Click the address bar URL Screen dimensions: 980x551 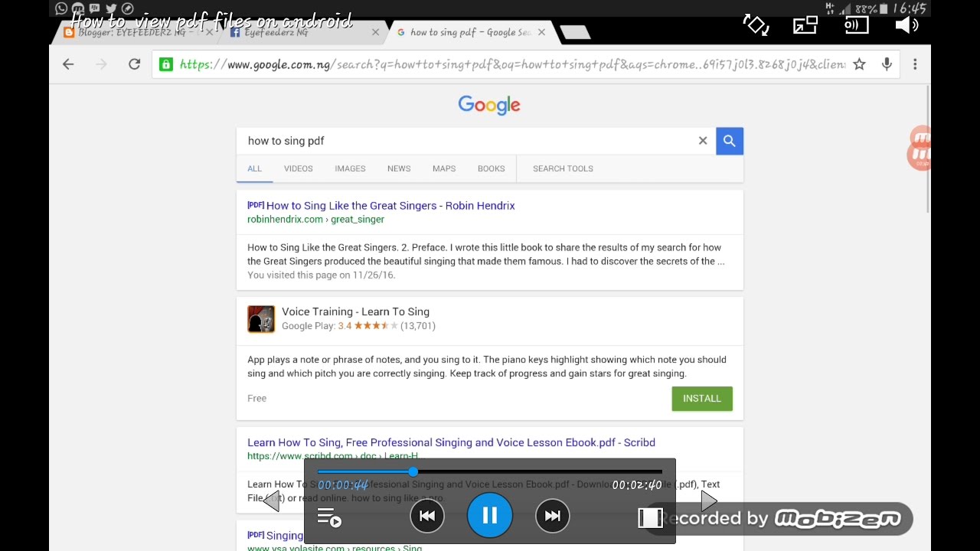pos(512,64)
